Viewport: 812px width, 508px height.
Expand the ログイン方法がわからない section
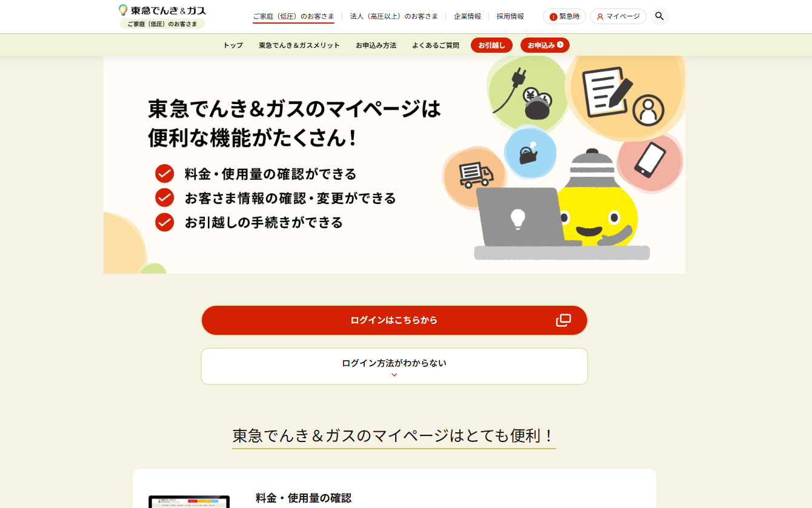[x=394, y=366]
